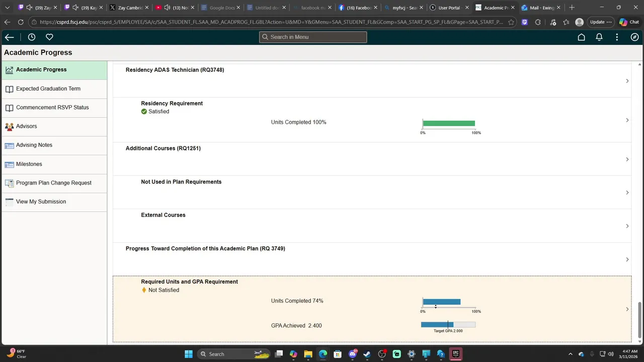The height and width of the screenshot is (362, 644).
Task: Open the Notifications bell icon
Action: coord(599,37)
